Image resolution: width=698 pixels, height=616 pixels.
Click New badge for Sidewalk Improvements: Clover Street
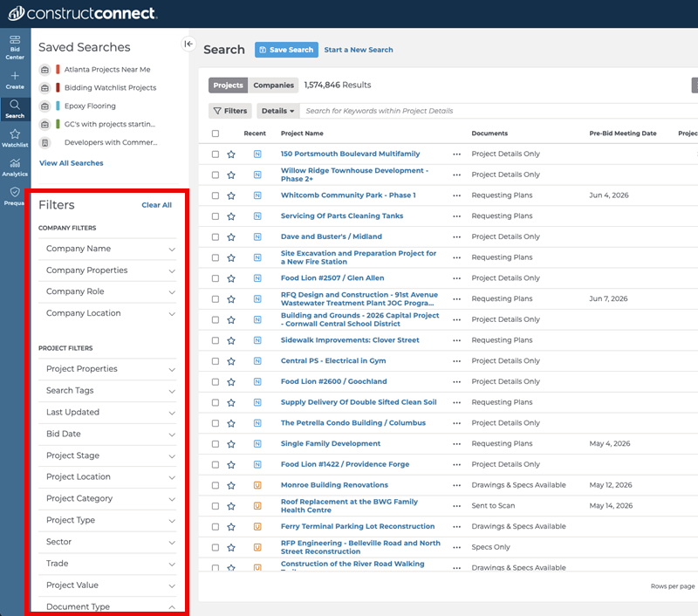pyautogui.click(x=257, y=340)
